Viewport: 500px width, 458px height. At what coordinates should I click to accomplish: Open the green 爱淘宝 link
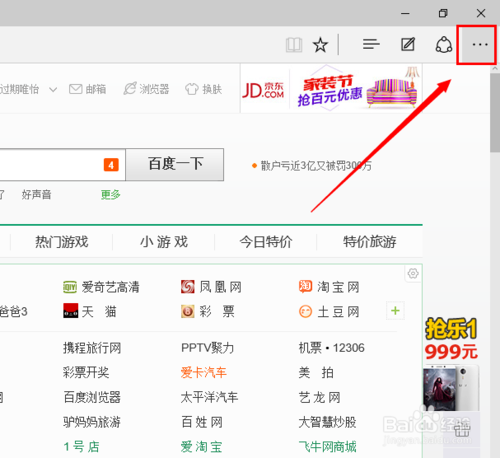201,447
